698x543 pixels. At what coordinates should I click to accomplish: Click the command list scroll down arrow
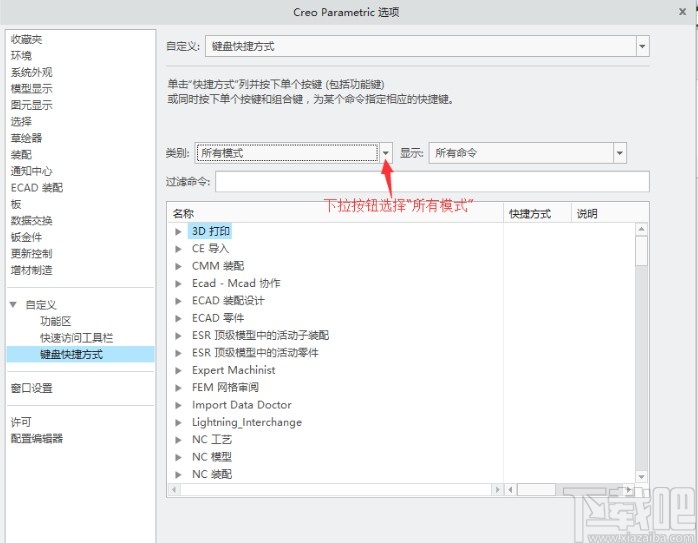point(641,477)
